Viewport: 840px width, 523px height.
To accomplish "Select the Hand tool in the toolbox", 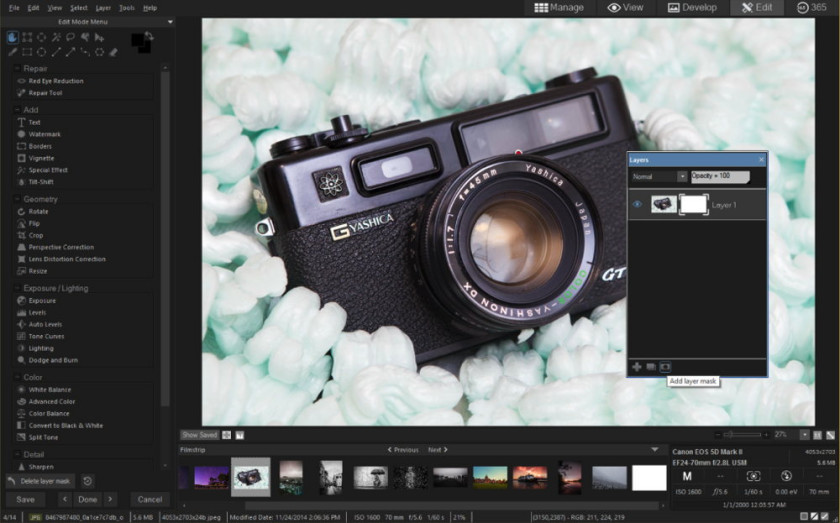I will point(12,37).
